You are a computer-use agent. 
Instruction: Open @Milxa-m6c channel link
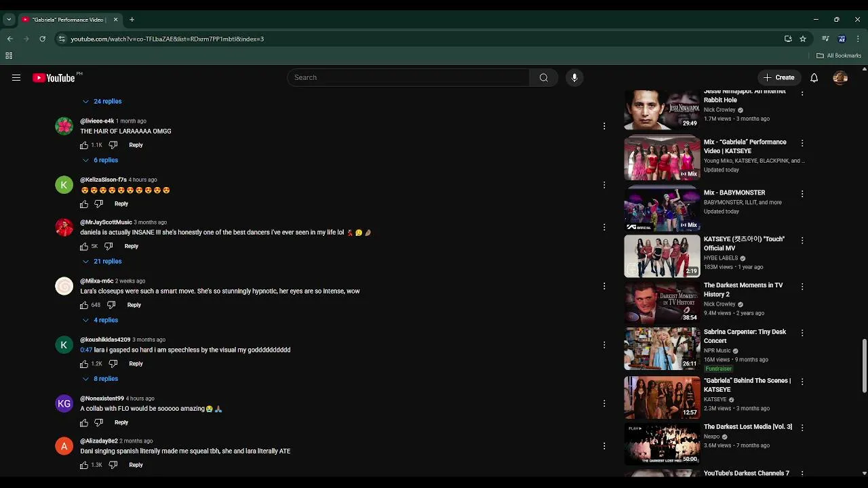[97, 281]
